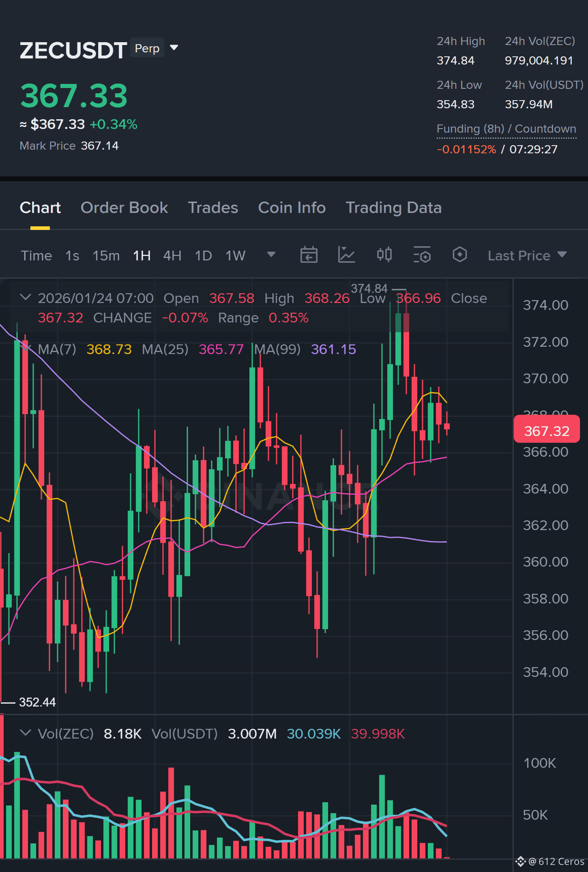
Task: Select the candlestick chart style icon
Action: [384, 255]
